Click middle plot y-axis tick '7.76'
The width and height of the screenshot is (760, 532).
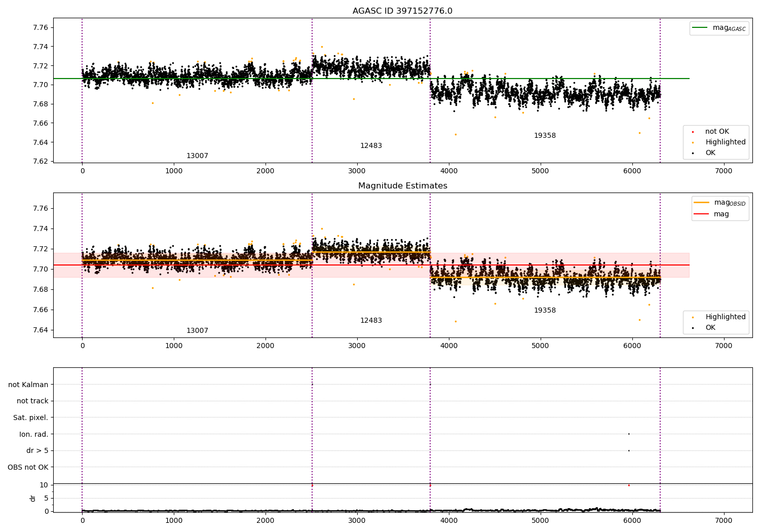tap(41, 208)
